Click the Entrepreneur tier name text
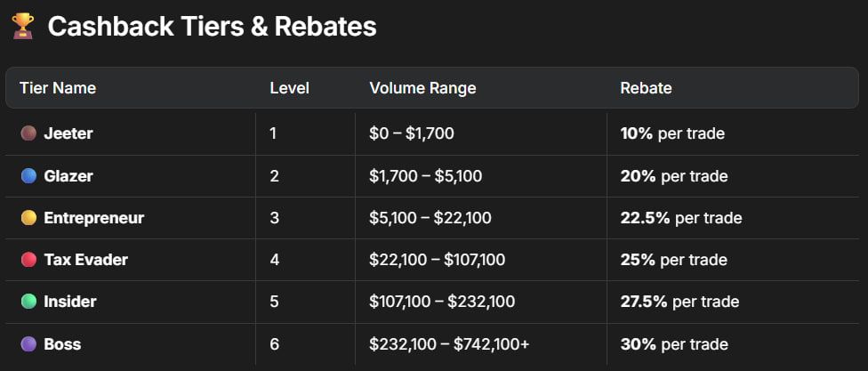Viewport: 868px width, 371px height. (x=93, y=218)
